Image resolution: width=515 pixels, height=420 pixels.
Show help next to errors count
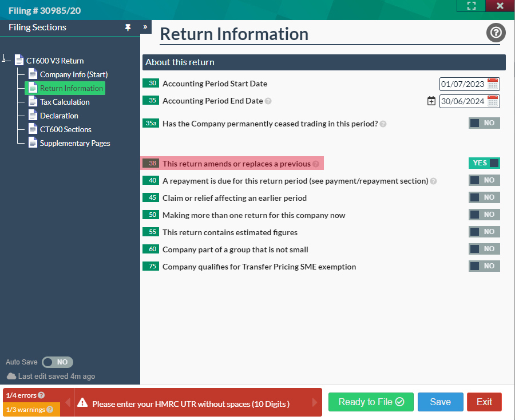(41, 395)
